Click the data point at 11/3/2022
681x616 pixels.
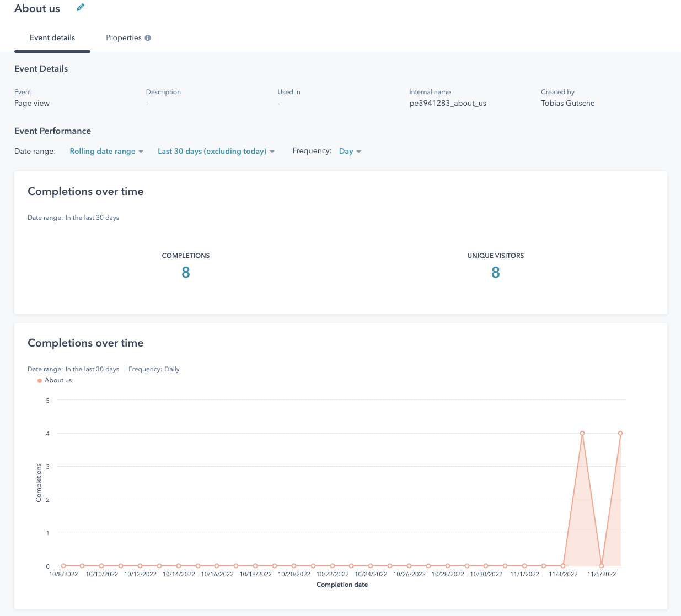click(563, 566)
